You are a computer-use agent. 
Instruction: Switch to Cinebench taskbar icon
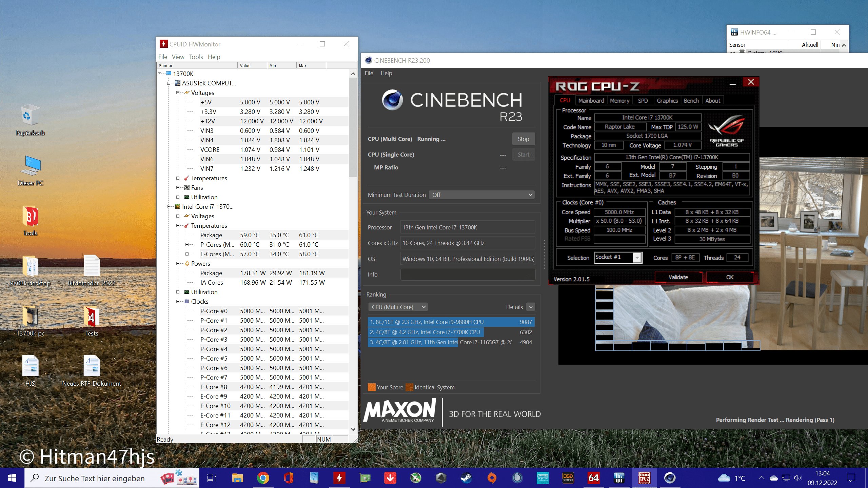[x=670, y=478]
